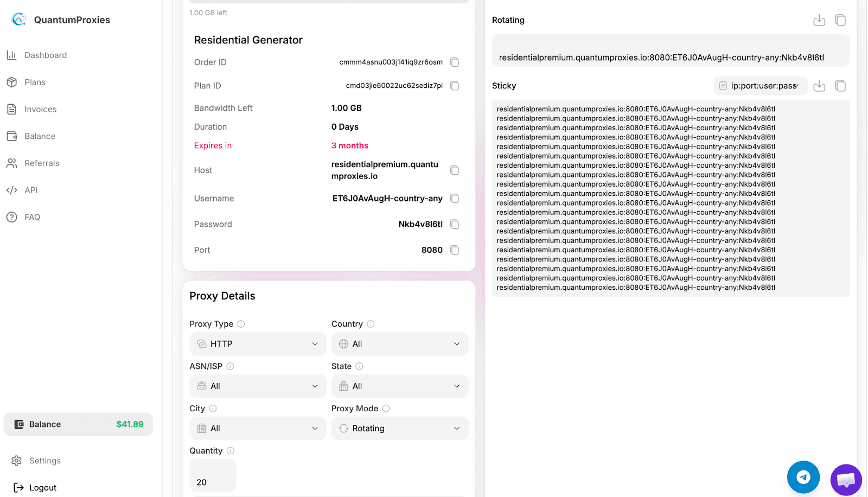
Task: Open the Invoices page
Action: [x=40, y=109]
